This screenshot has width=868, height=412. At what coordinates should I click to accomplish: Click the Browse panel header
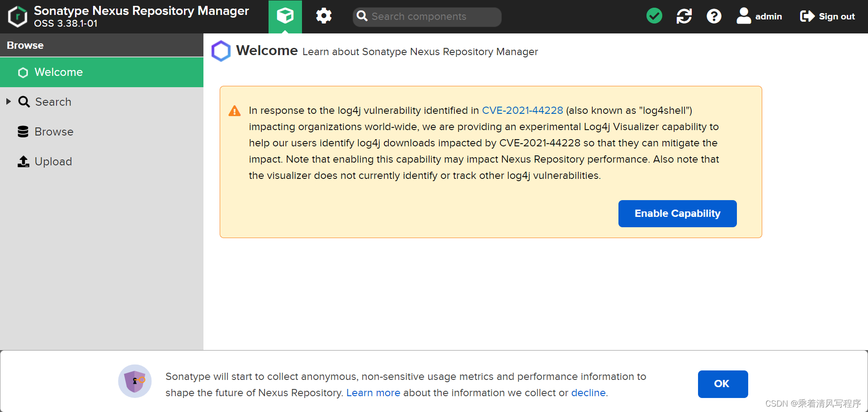[x=102, y=45]
